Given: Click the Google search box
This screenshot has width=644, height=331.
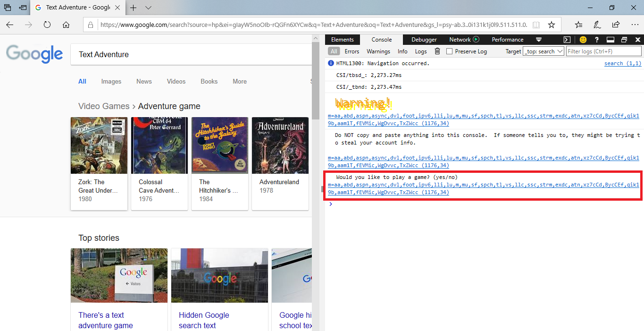Looking at the screenshot, I should click(x=191, y=54).
